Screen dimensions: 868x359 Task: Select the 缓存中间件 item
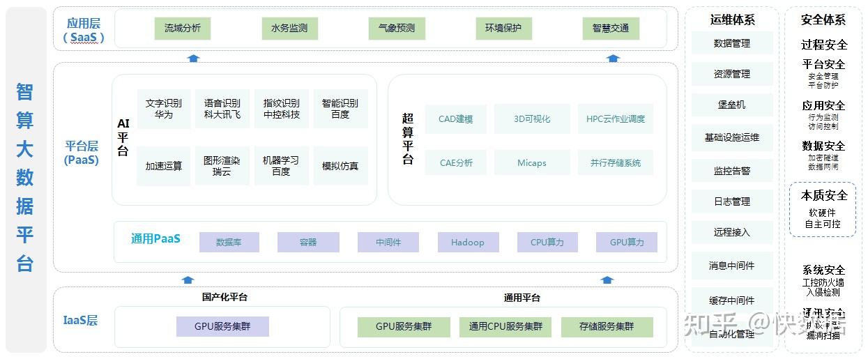point(732,300)
